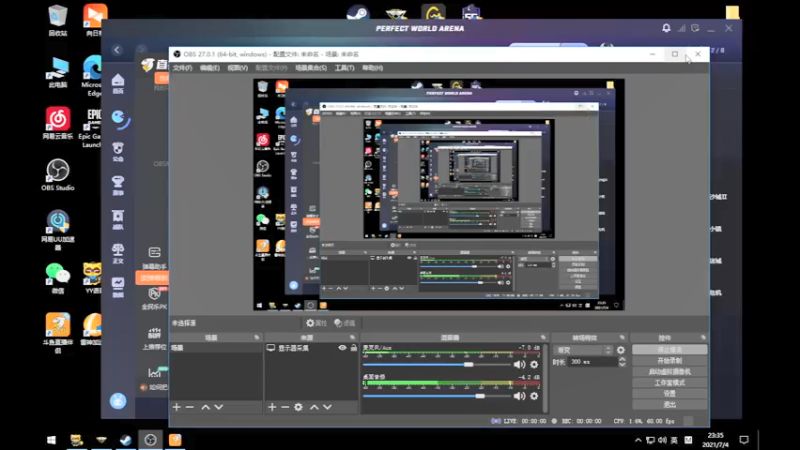Move the scene down in the Scenes list

click(218, 407)
